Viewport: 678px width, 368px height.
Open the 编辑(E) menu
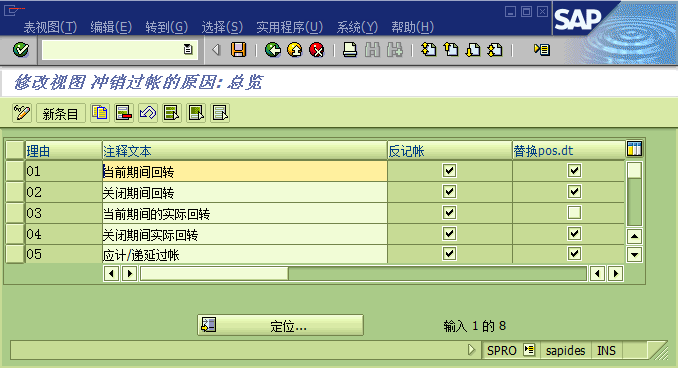tap(111, 27)
